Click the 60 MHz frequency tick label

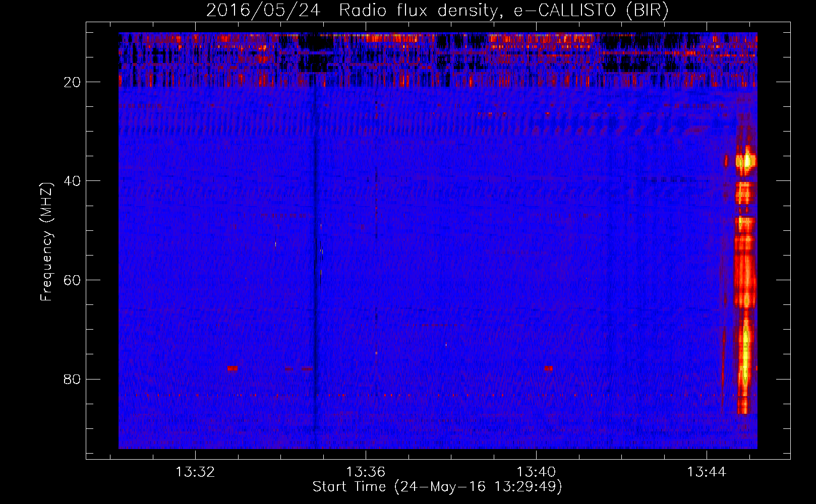coord(73,280)
